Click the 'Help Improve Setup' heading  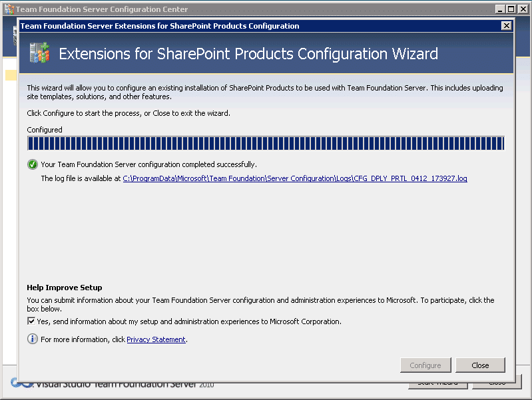[x=65, y=288]
